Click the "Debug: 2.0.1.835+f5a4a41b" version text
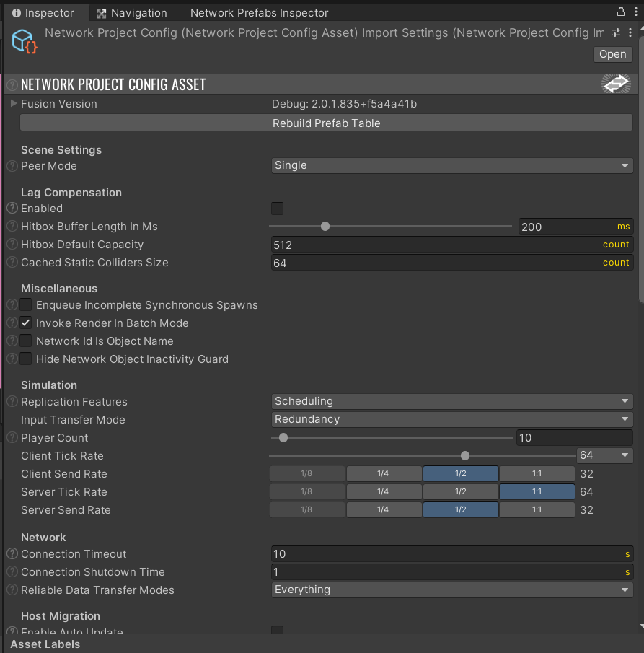644x653 pixels. pos(344,104)
